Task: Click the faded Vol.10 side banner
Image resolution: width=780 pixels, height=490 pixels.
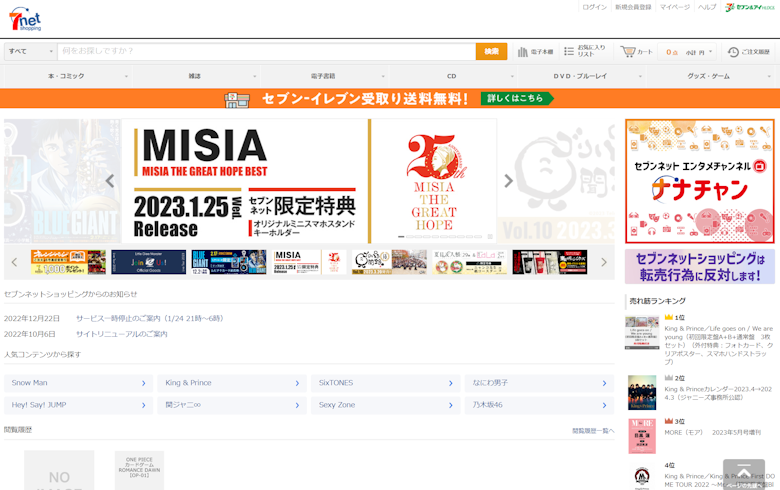Action: pos(556,181)
